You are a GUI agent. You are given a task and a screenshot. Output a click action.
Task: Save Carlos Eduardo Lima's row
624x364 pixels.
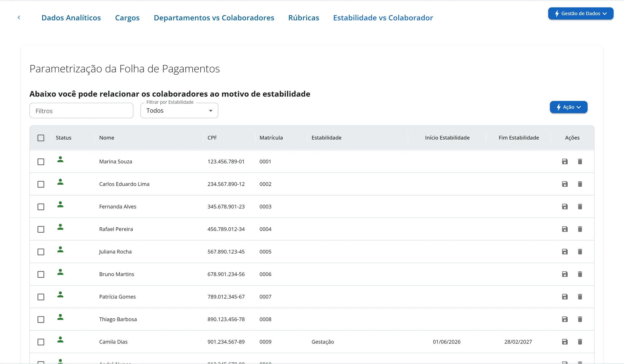point(565,184)
